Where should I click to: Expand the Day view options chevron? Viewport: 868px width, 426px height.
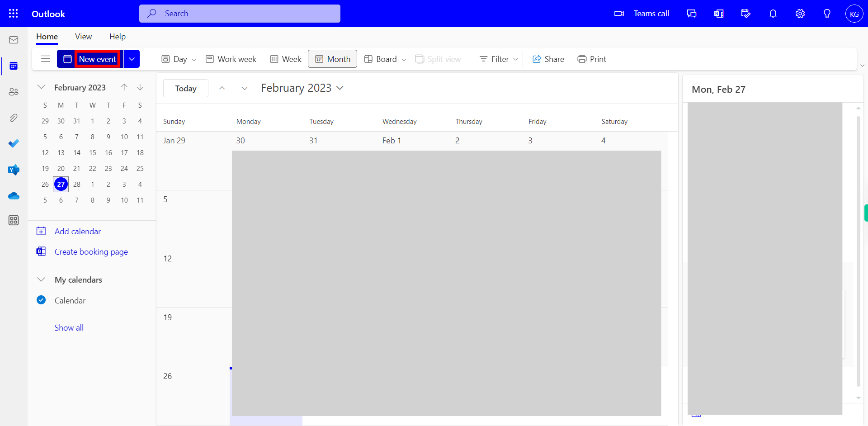(x=194, y=60)
